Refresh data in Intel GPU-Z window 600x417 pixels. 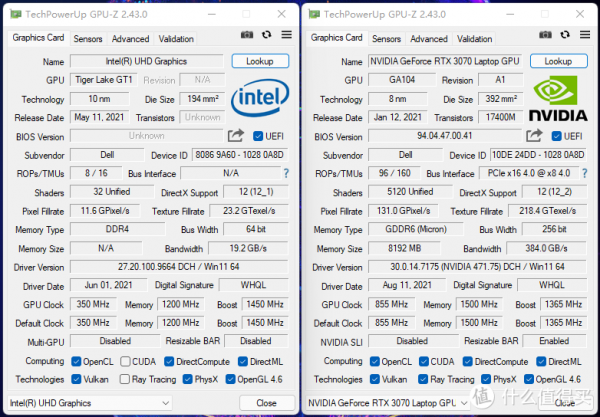[267, 35]
